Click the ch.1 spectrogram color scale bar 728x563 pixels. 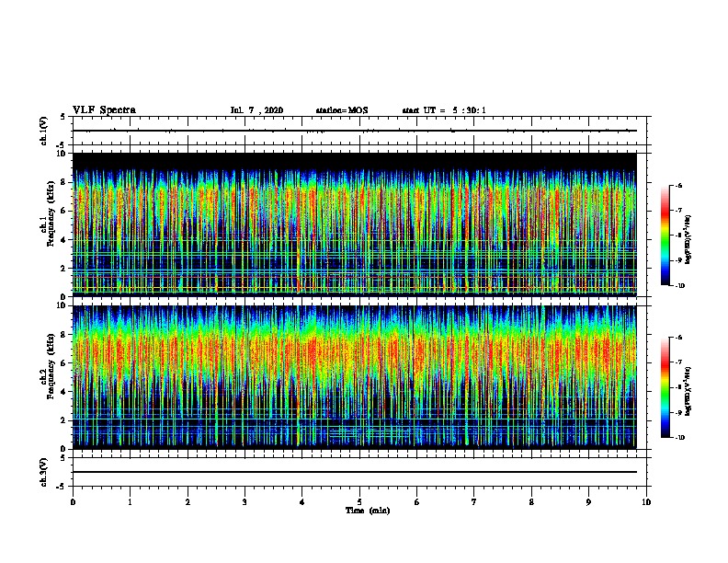[665, 236]
